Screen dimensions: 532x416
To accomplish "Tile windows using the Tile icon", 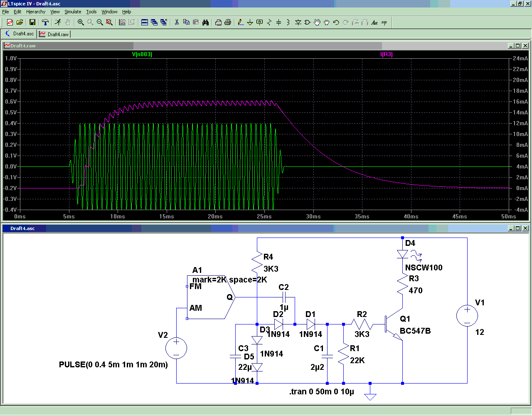I will tap(145, 22).
